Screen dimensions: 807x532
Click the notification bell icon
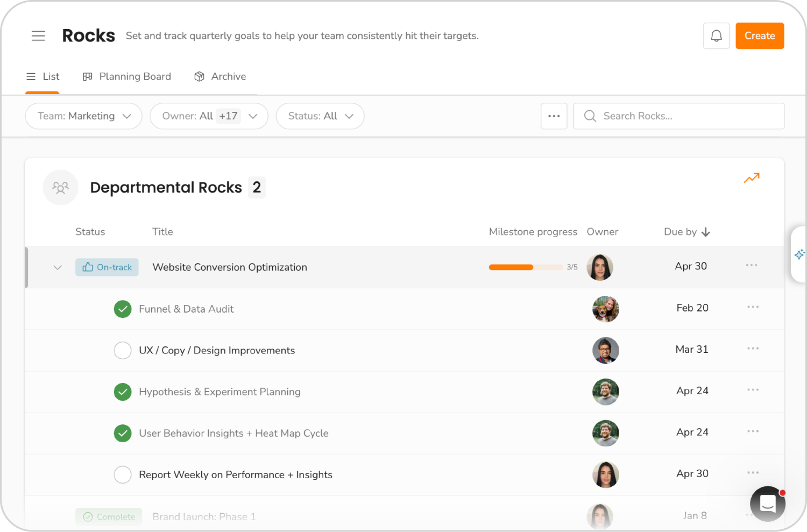tap(716, 36)
